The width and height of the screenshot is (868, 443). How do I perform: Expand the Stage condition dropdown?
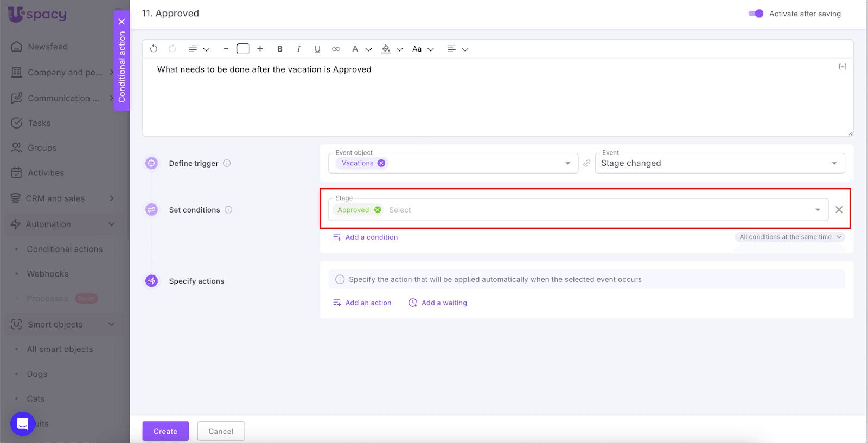(x=818, y=210)
